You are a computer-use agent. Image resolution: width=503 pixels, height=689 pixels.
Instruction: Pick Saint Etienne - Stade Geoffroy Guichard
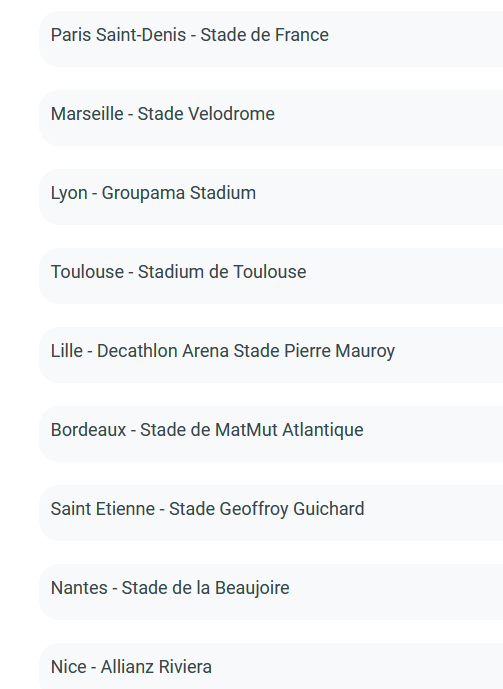[x=271, y=513]
